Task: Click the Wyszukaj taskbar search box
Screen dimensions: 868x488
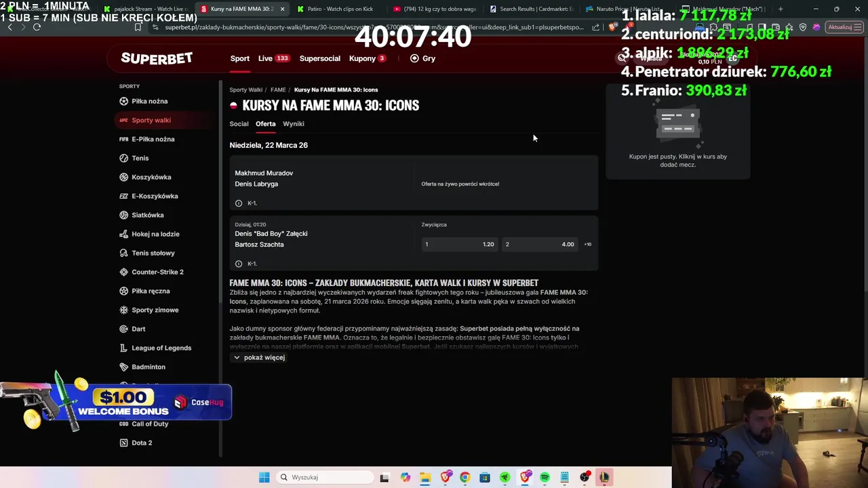Action: coord(325,477)
